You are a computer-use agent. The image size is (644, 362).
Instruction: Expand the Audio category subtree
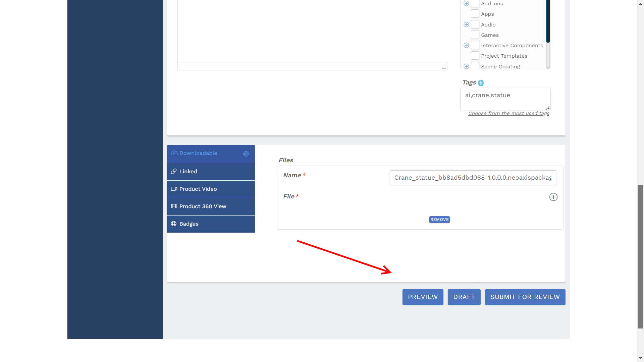point(466,24)
